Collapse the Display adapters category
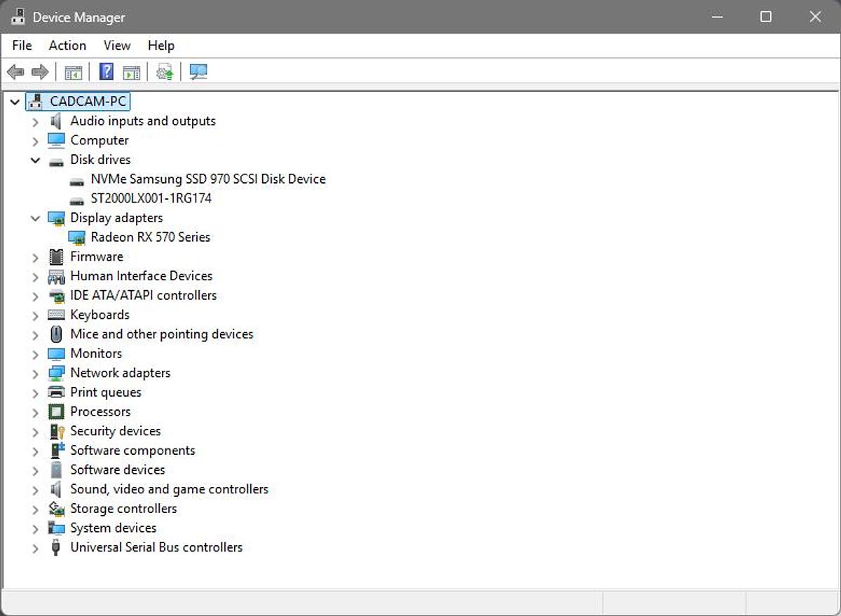This screenshot has height=616, width=841. pyautogui.click(x=35, y=218)
